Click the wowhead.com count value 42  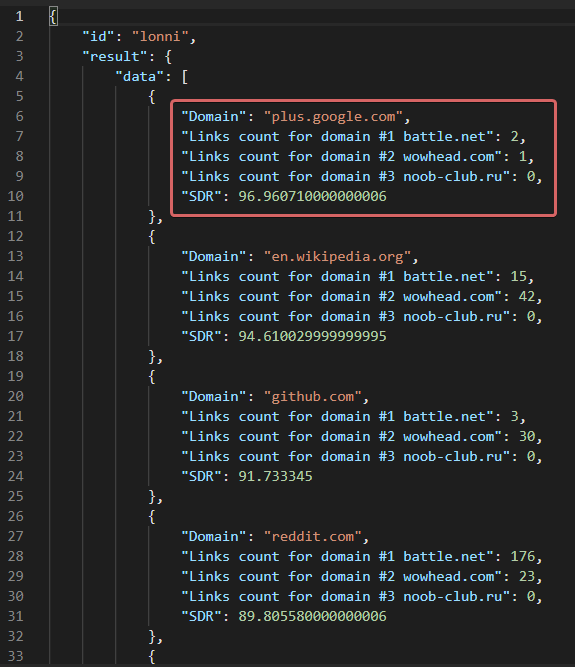click(x=527, y=296)
